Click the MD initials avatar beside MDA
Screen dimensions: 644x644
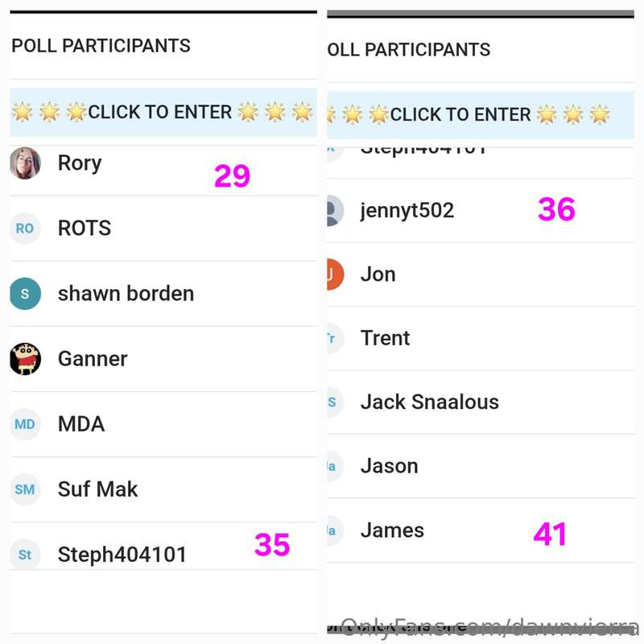(25, 424)
